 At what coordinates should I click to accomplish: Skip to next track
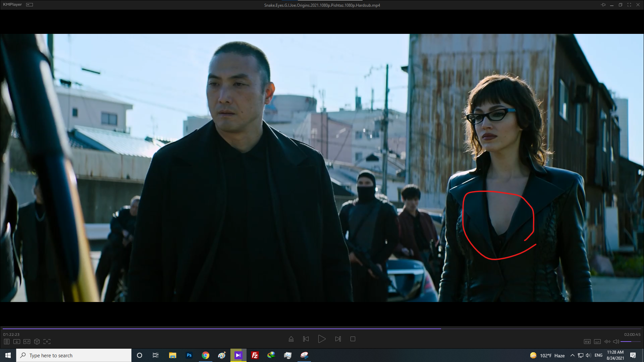[x=338, y=339]
